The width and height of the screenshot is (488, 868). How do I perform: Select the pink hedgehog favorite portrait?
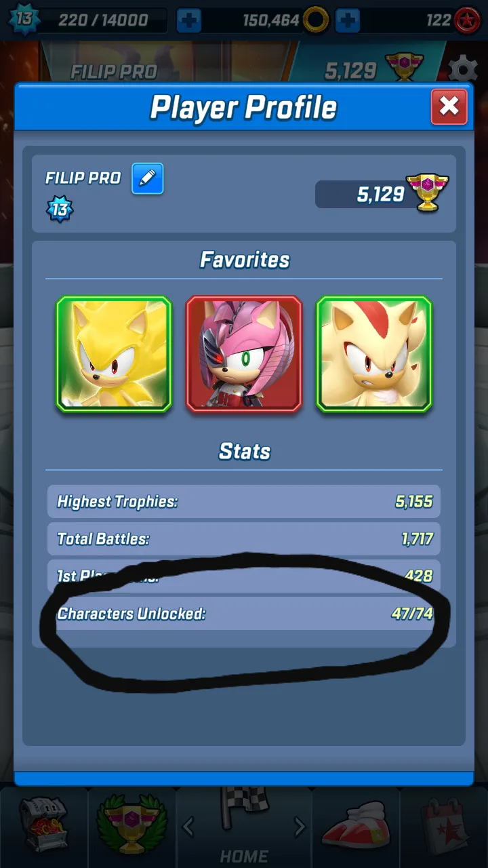click(244, 354)
